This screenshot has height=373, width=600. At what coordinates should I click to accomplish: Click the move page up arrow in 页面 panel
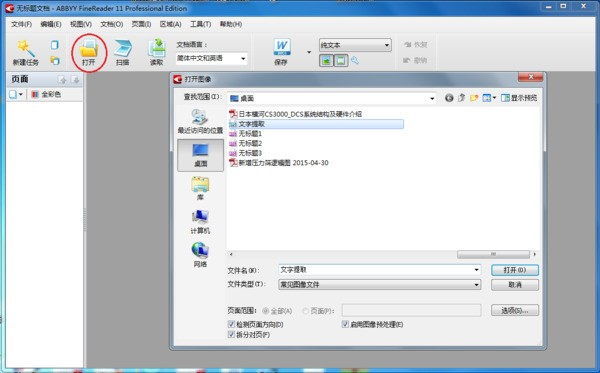coord(62,80)
